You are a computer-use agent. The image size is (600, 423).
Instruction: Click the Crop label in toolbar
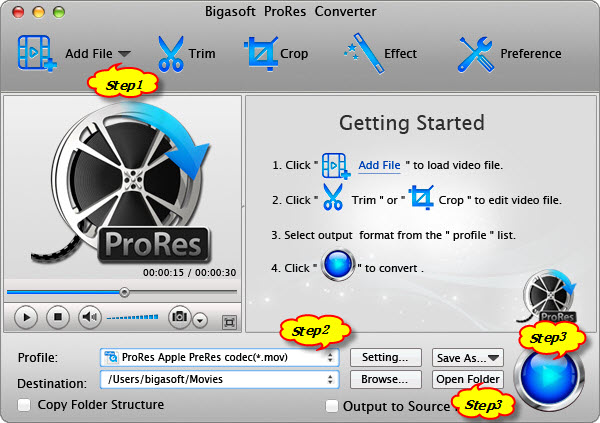coord(294,54)
